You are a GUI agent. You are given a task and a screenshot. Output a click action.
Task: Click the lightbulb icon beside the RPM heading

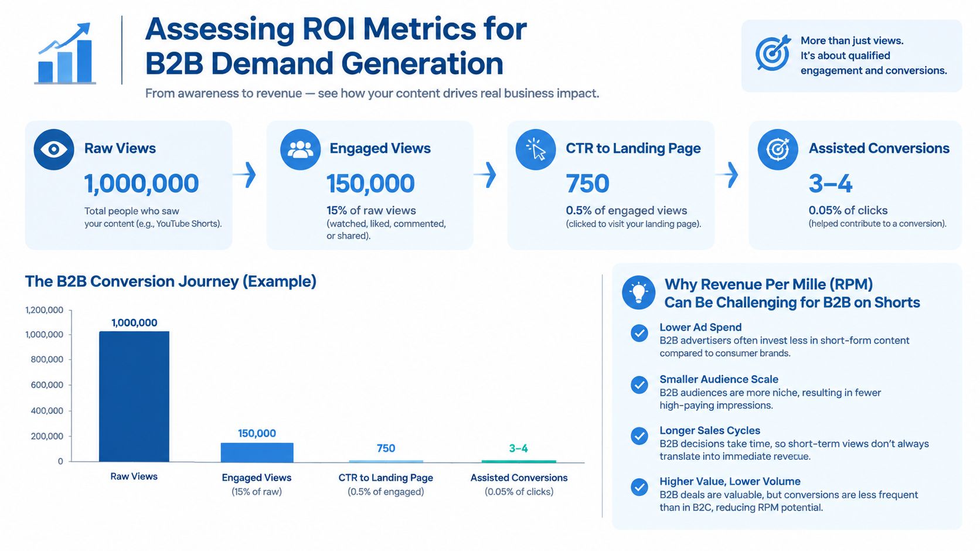coord(638,292)
